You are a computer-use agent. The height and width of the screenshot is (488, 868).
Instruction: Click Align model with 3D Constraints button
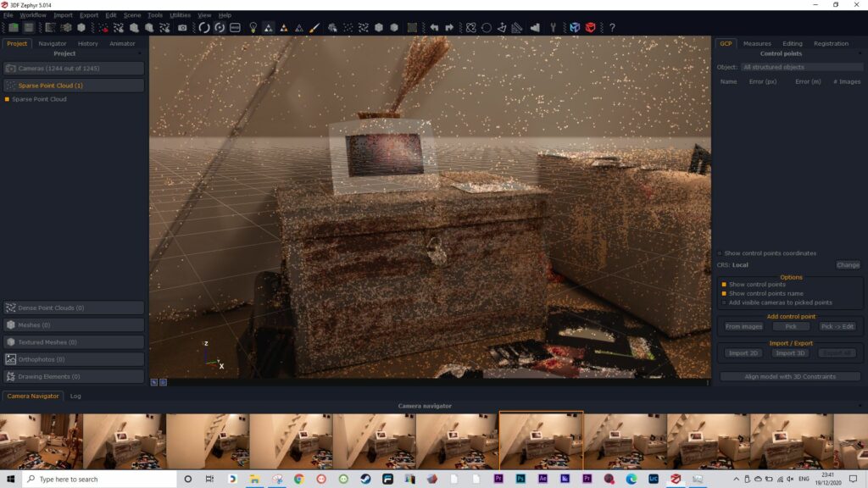790,376
